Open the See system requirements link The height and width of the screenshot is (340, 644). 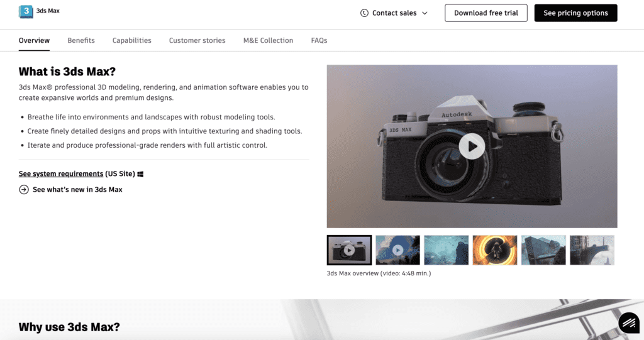(x=61, y=173)
